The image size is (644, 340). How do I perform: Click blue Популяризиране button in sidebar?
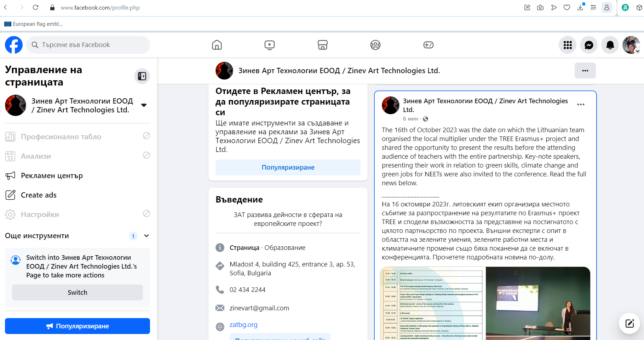pyautogui.click(x=77, y=326)
